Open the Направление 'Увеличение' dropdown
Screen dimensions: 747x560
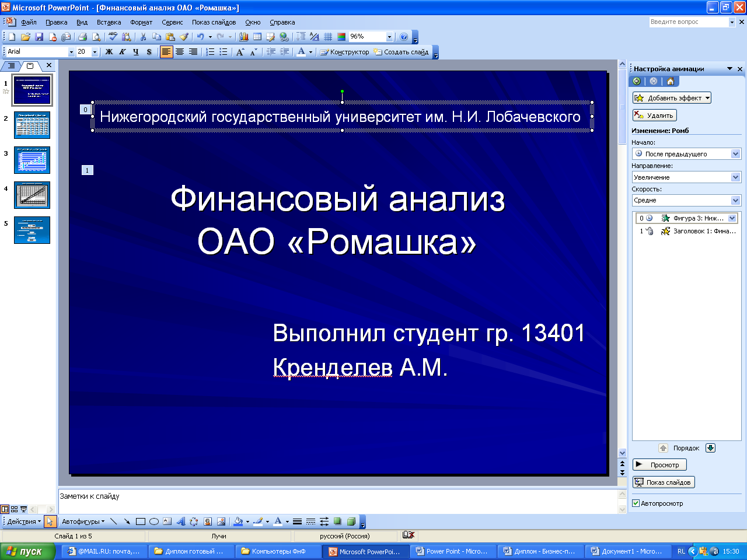click(735, 177)
